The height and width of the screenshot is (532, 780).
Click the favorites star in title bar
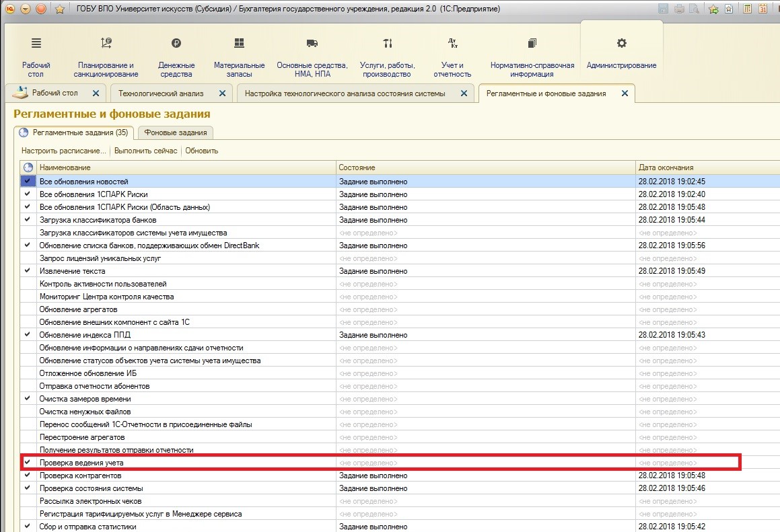coord(59,9)
